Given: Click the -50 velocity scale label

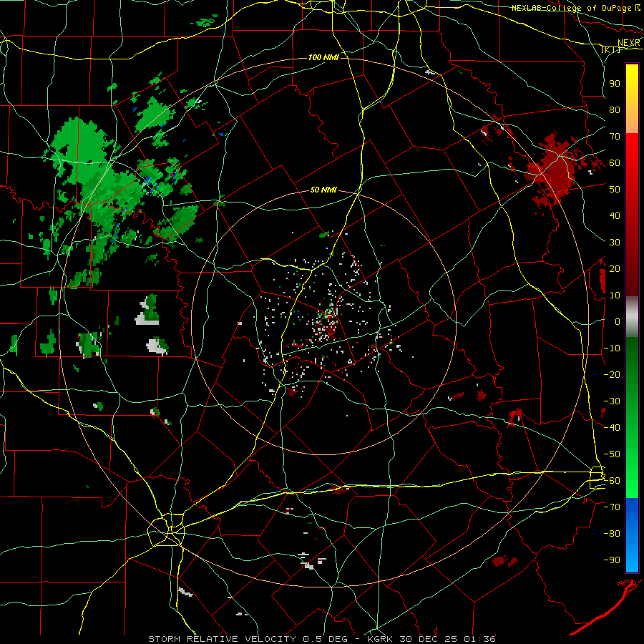Looking at the screenshot, I should [x=612, y=454].
